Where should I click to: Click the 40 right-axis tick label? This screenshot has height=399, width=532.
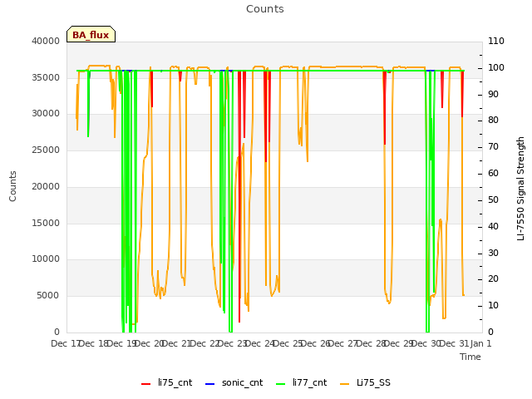coord(493,226)
